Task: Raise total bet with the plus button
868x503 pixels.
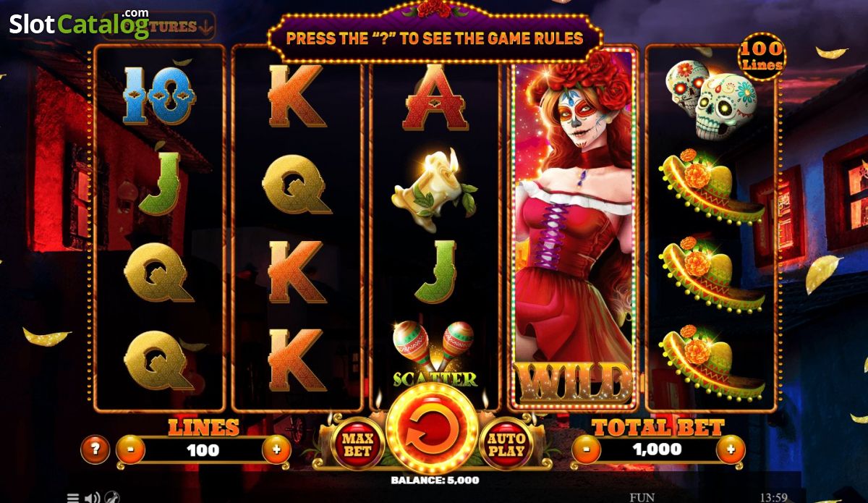Action: click(x=731, y=450)
